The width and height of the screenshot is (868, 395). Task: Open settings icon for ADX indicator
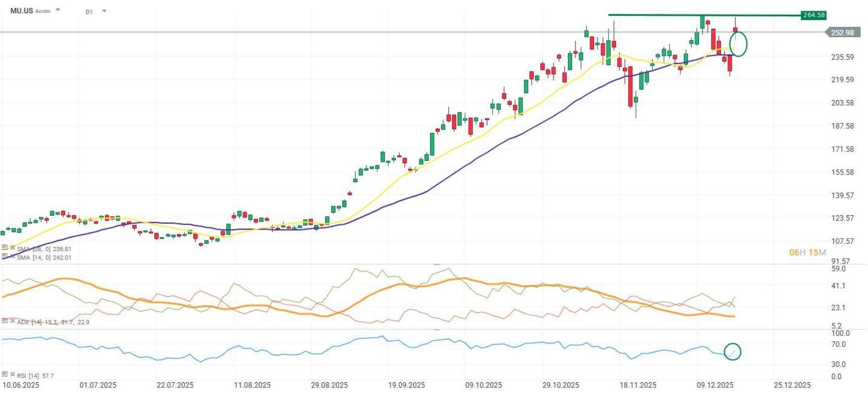tap(5, 321)
